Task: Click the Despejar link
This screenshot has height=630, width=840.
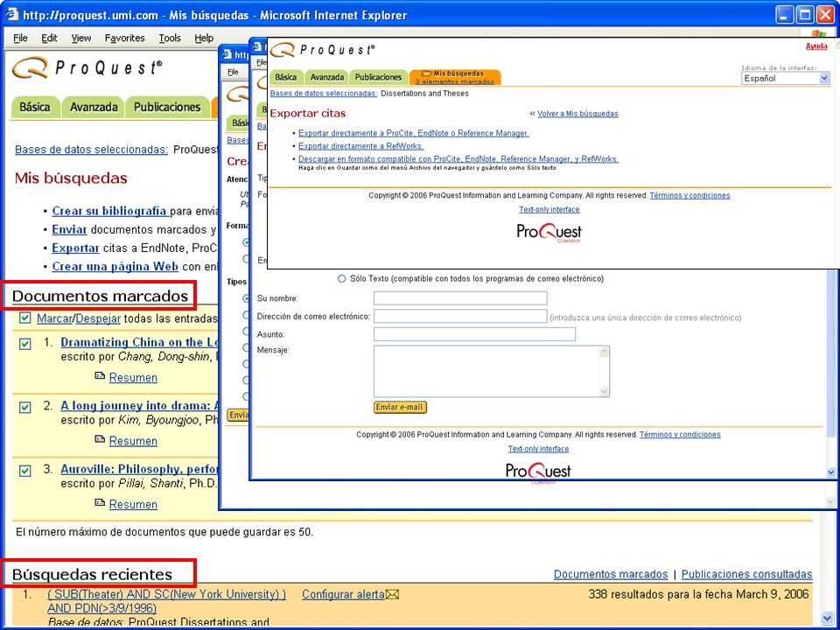Action: point(98,318)
